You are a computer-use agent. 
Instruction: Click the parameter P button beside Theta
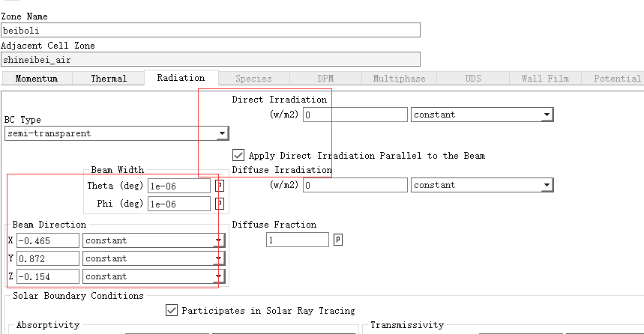(220, 186)
